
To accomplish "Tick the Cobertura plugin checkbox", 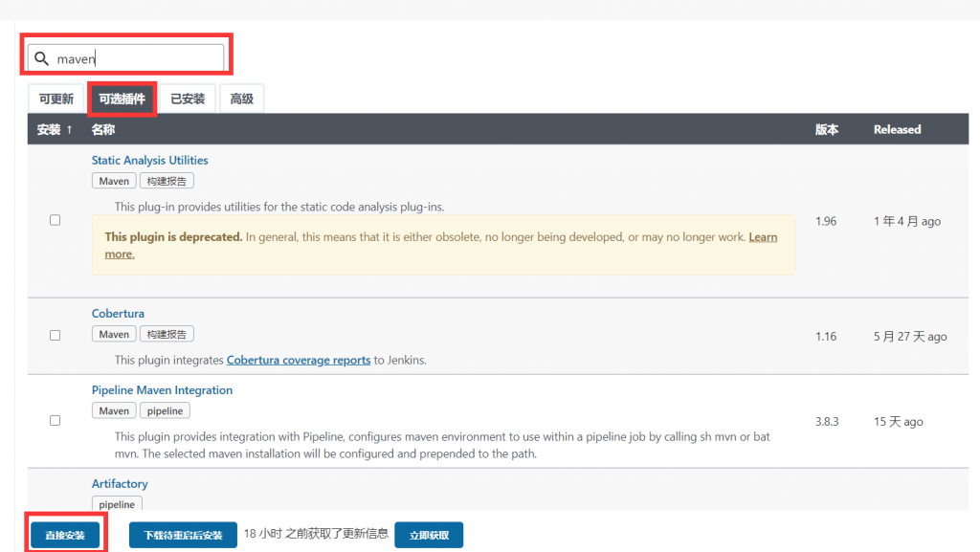I will 55,335.
